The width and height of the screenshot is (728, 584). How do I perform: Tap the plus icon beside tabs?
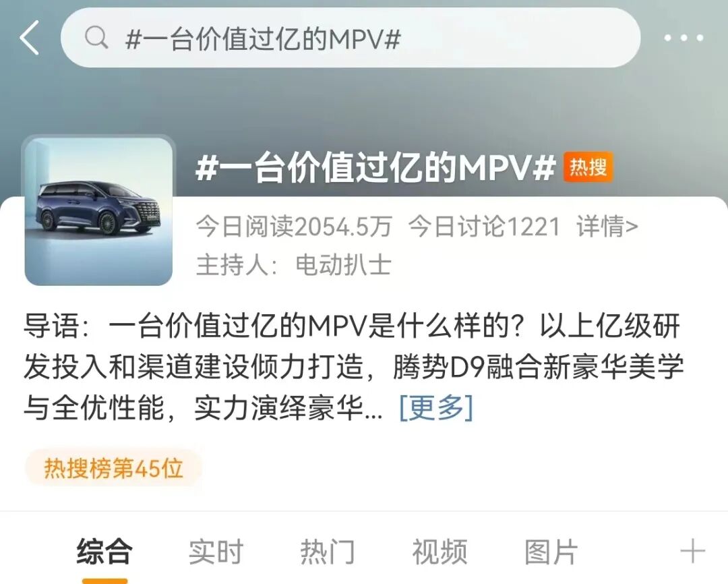[x=692, y=552]
